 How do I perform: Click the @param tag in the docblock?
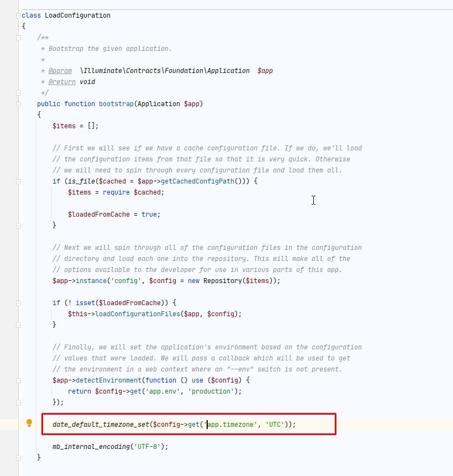pos(60,71)
